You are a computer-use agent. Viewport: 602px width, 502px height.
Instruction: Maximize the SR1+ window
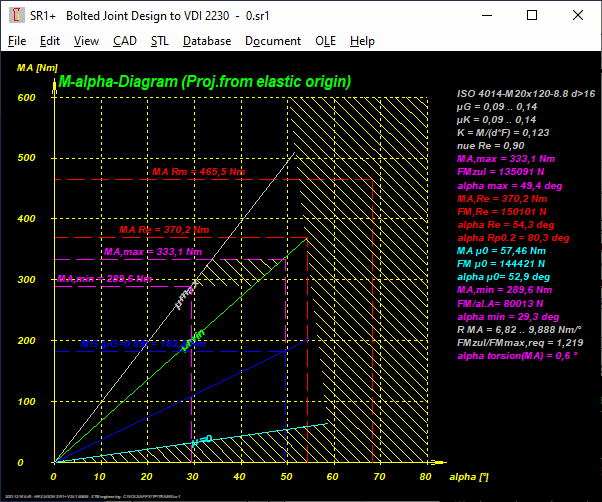click(x=531, y=16)
